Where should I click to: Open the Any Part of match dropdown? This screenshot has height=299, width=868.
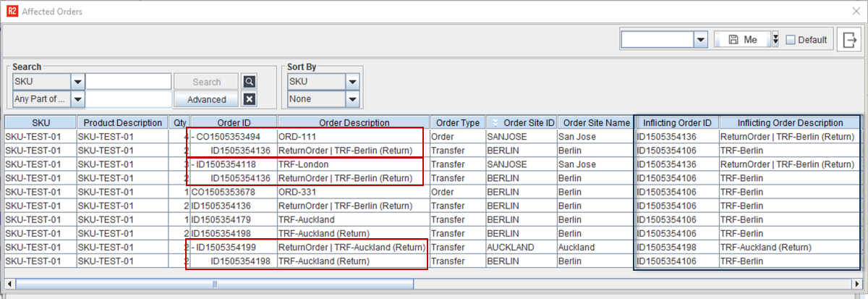pos(77,99)
